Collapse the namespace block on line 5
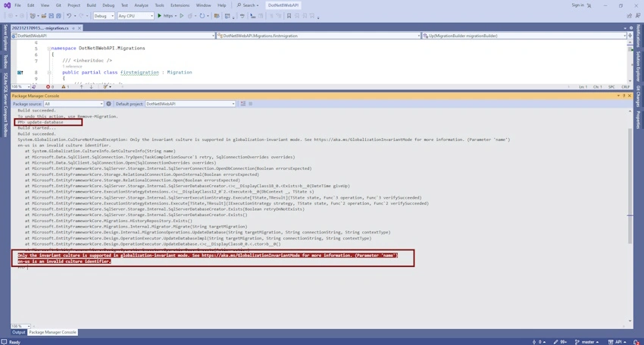 point(49,48)
